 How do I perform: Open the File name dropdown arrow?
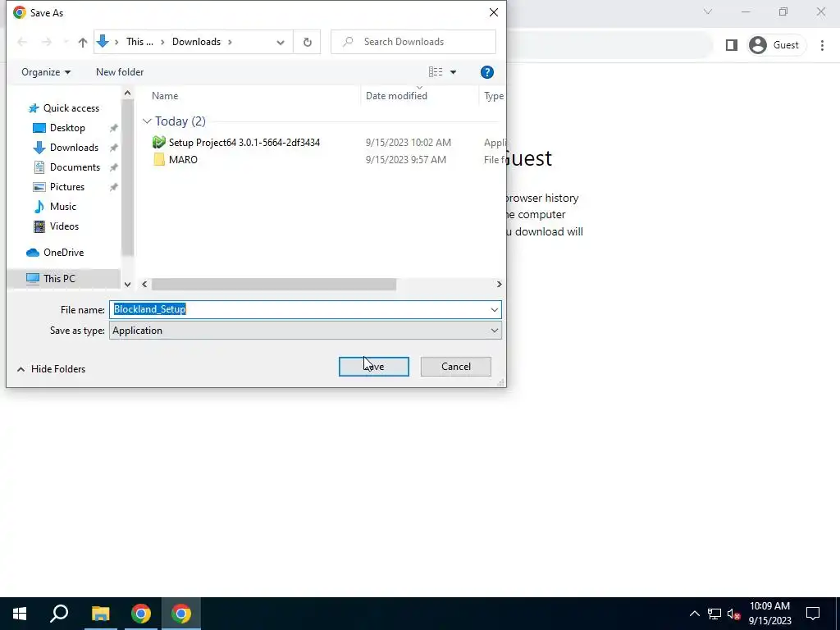[494, 309]
